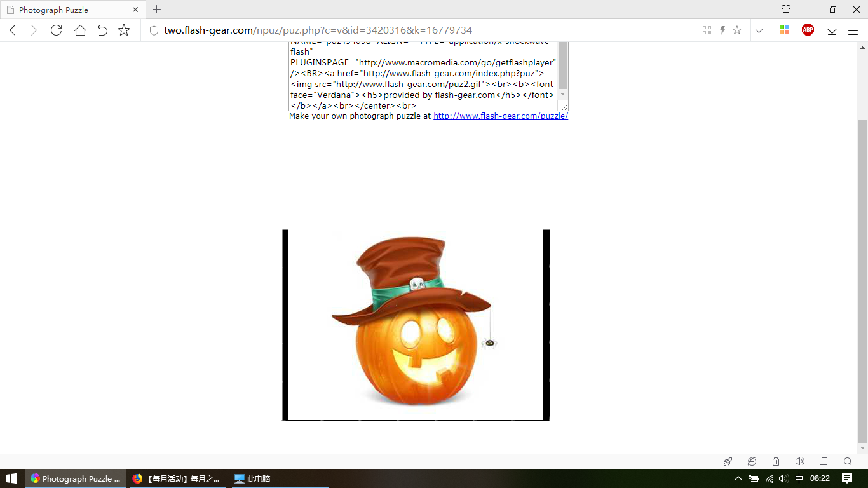Click the embed code box scrollbar thumb
The height and width of the screenshot is (488, 868).
pos(563,65)
